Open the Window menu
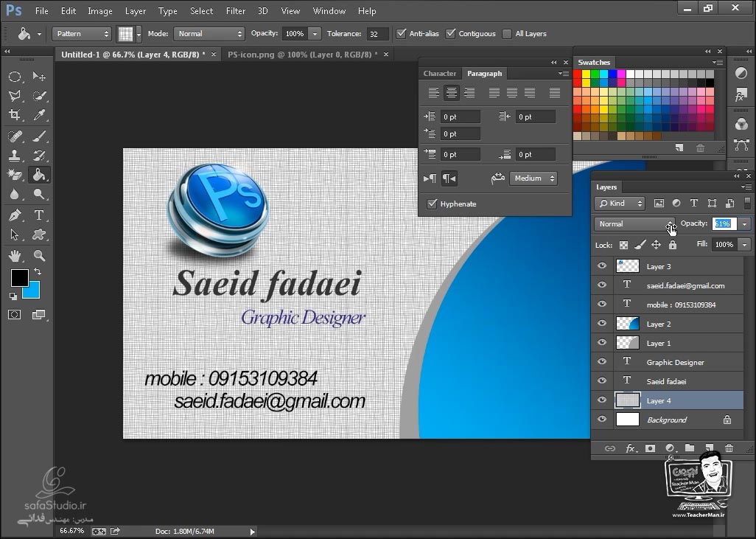756x539 pixels. [x=329, y=10]
